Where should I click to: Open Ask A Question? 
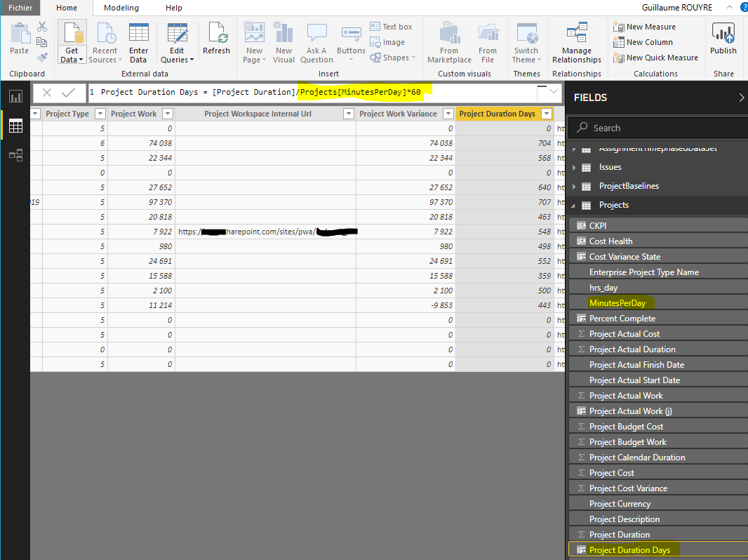pyautogui.click(x=316, y=42)
